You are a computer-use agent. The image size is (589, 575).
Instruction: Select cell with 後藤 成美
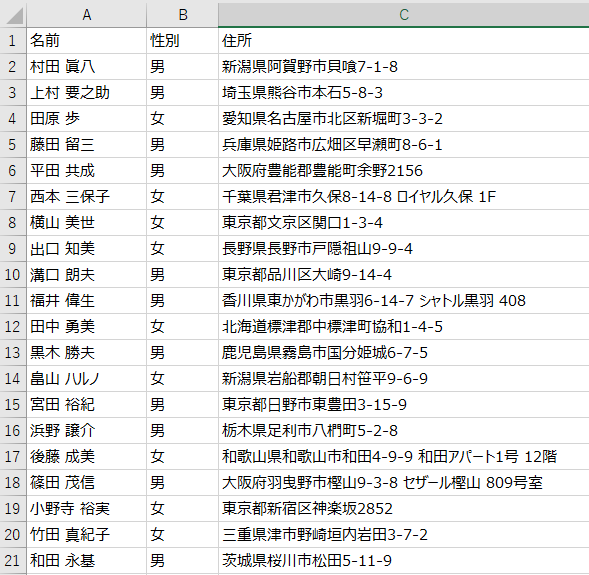click(x=86, y=457)
